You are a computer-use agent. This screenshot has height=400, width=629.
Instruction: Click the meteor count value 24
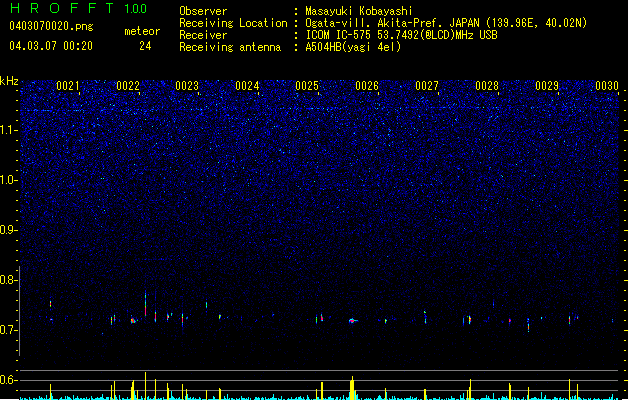click(x=145, y=46)
